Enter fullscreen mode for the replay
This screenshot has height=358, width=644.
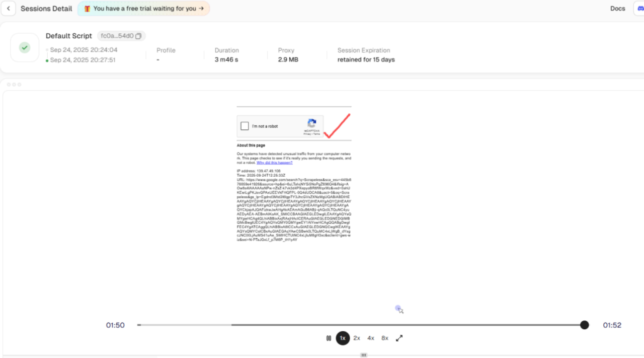tap(399, 338)
